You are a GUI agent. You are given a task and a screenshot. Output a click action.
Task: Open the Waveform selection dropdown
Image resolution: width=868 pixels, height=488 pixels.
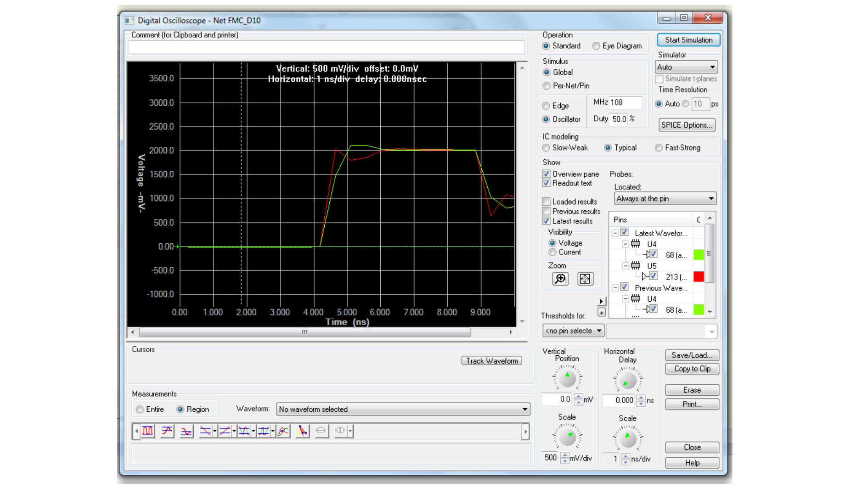[403, 409]
